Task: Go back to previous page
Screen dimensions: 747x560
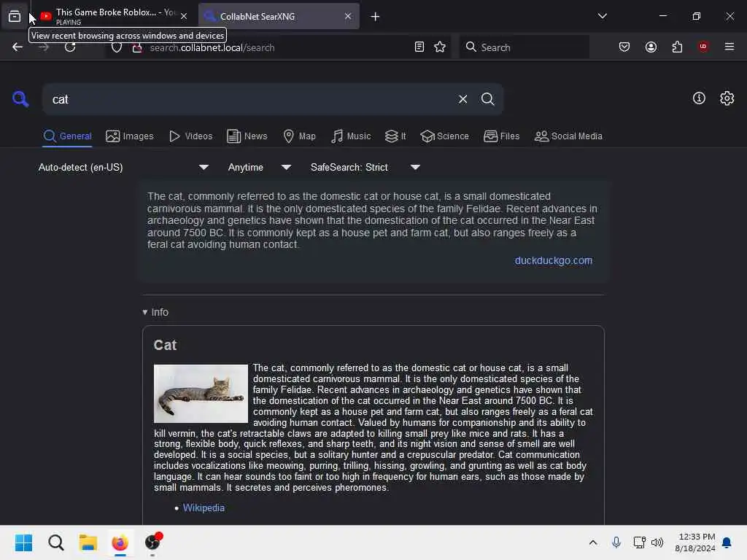Action: 18,47
